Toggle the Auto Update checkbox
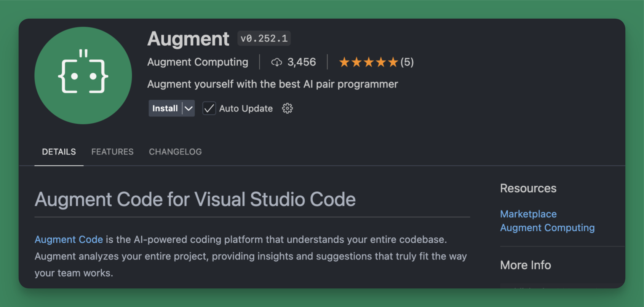 209,108
